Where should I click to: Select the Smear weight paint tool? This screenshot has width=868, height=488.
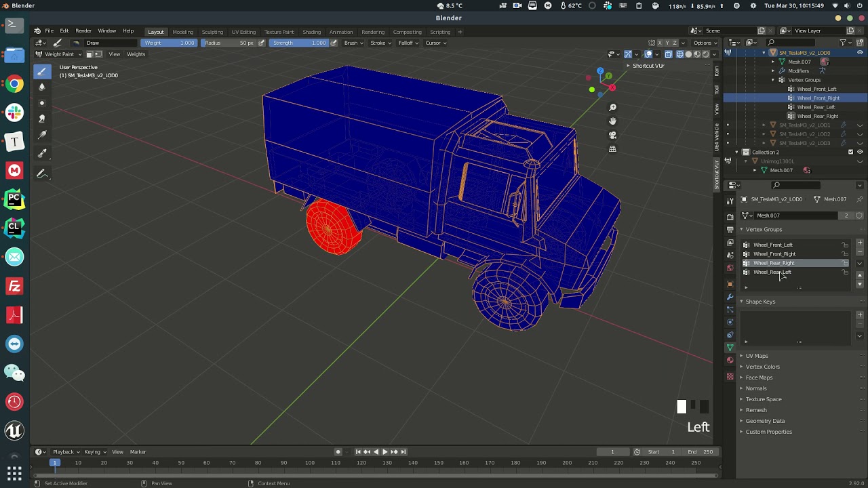coord(42,119)
